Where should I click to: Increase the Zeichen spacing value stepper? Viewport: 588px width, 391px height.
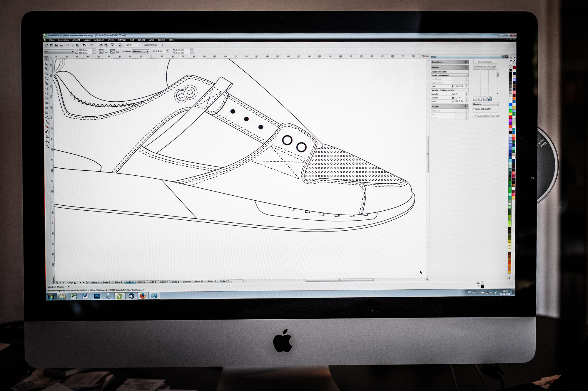pos(467,97)
